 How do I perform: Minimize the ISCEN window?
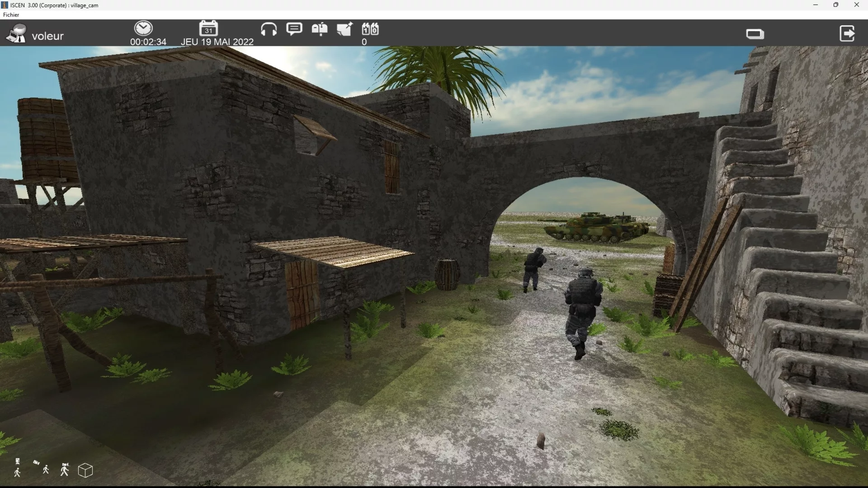(x=816, y=5)
